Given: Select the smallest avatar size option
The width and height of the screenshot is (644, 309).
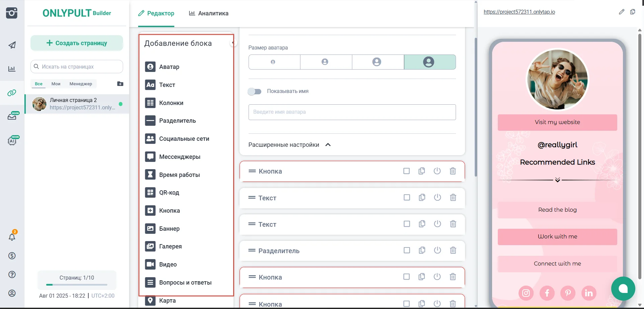Looking at the screenshot, I should 274,62.
